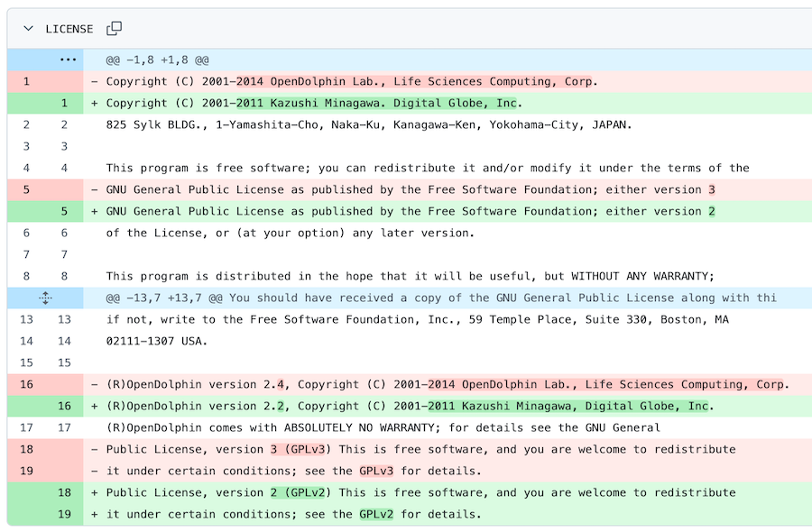Click the '825 Sylk BLDG.' address line
Image resolution: width=812 pixels, height=532 pixels.
click(x=369, y=124)
